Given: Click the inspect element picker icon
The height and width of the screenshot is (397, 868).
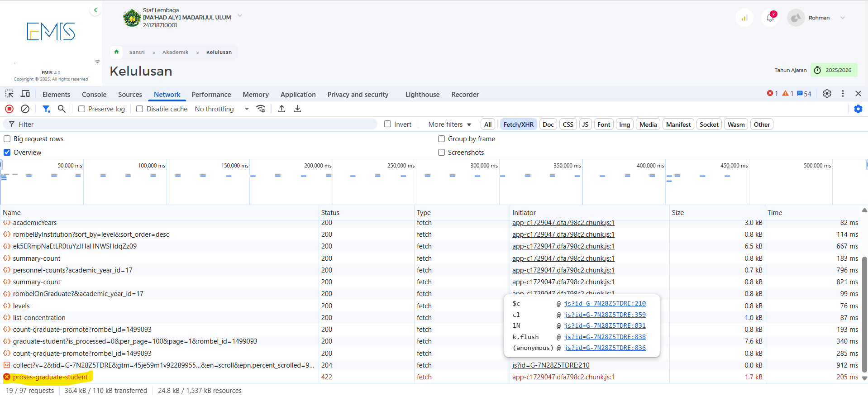Looking at the screenshot, I should [10, 94].
